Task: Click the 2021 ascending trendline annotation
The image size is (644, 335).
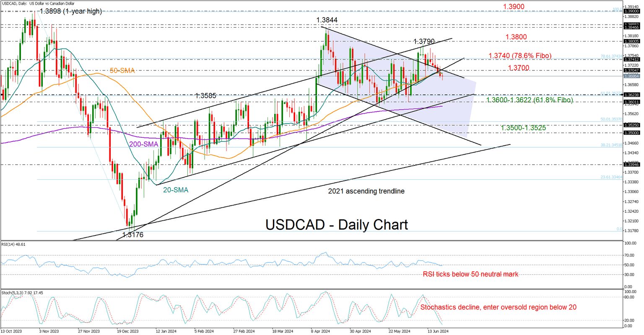Action: pos(366,191)
